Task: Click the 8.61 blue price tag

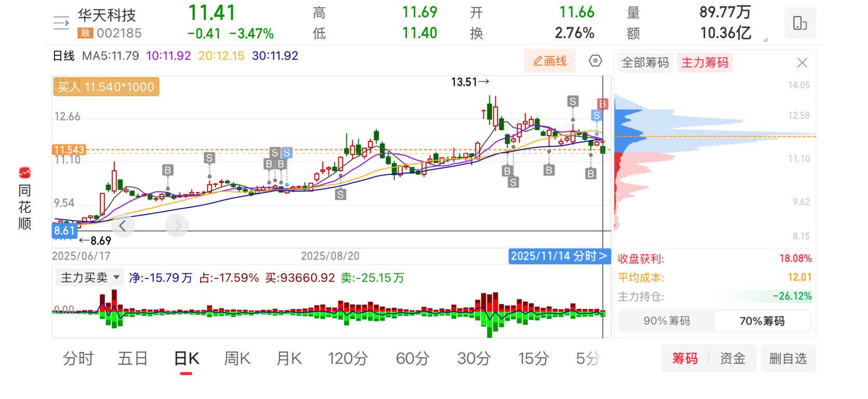Action: [64, 231]
